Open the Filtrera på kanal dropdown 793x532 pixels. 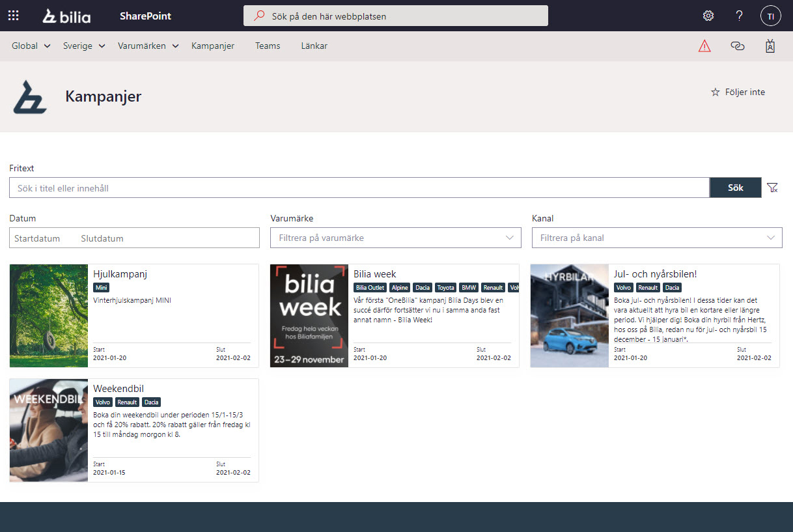657,238
